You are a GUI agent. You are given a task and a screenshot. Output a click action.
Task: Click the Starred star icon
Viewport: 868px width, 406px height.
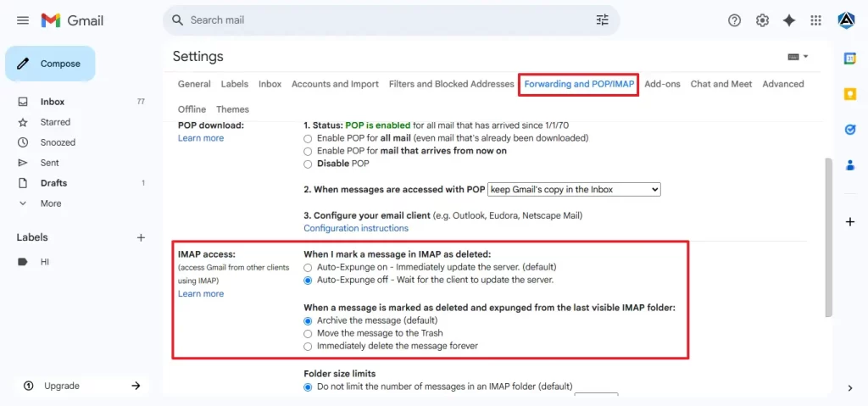pyautogui.click(x=23, y=122)
